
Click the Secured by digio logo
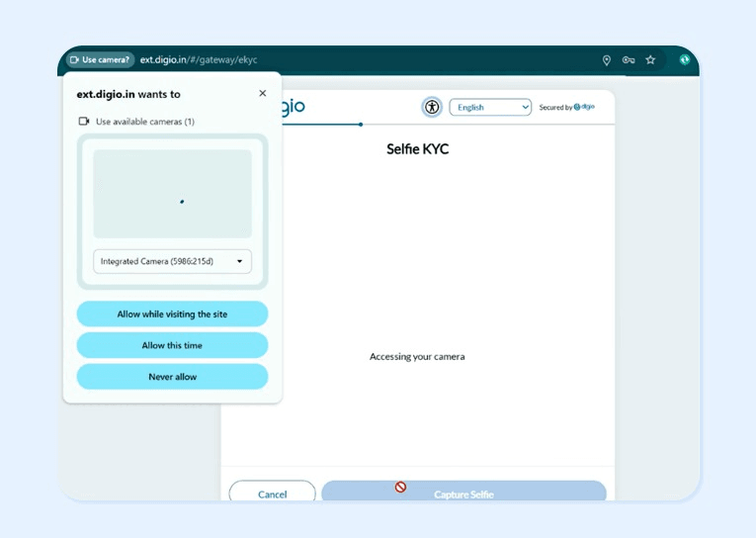click(x=566, y=107)
